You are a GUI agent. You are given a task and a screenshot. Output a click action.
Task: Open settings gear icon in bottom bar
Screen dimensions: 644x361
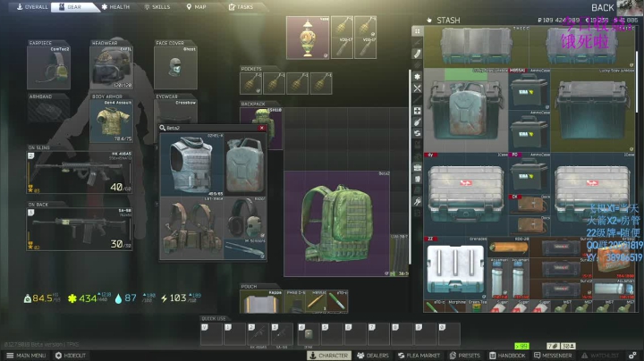pos(632,356)
